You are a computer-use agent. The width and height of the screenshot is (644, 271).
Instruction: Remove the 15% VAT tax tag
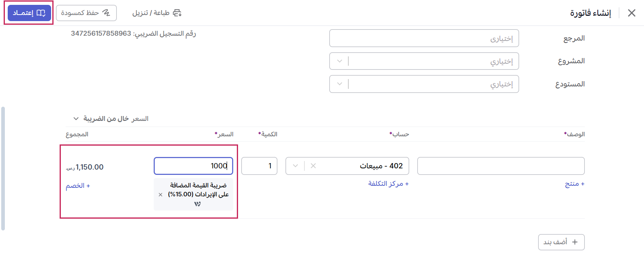[x=161, y=195]
